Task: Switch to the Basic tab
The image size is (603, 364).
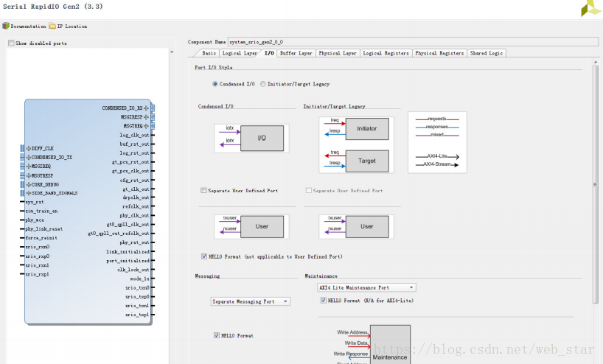Action: tap(209, 53)
